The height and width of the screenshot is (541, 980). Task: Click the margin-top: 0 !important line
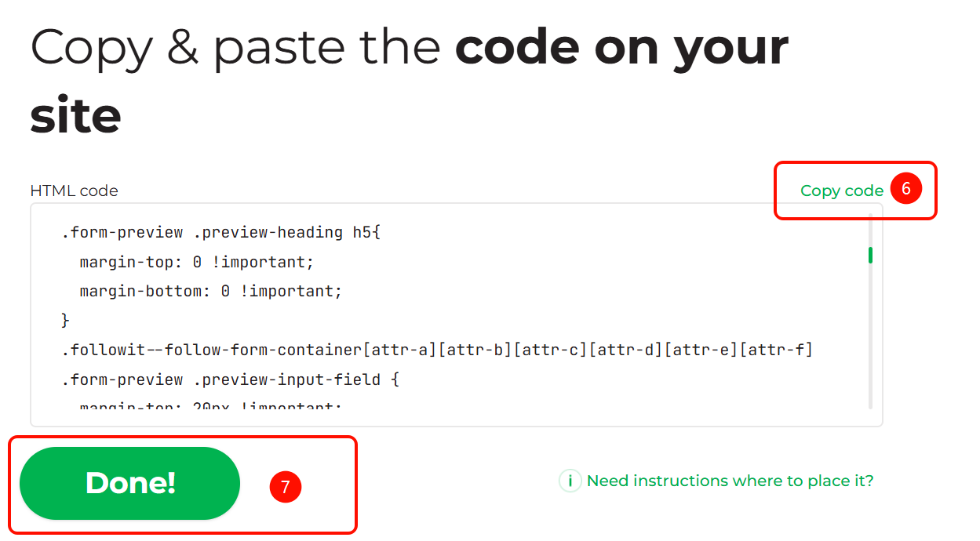click(x=196, y=262)
